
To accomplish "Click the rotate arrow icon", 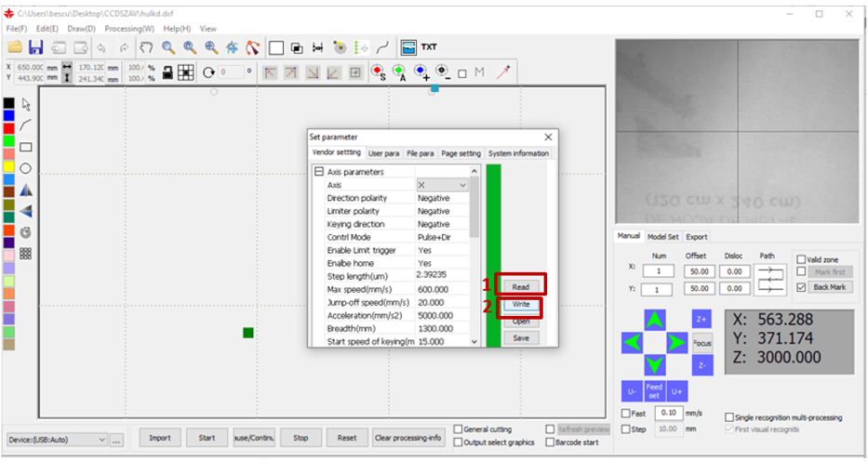I will coord(208,72).
